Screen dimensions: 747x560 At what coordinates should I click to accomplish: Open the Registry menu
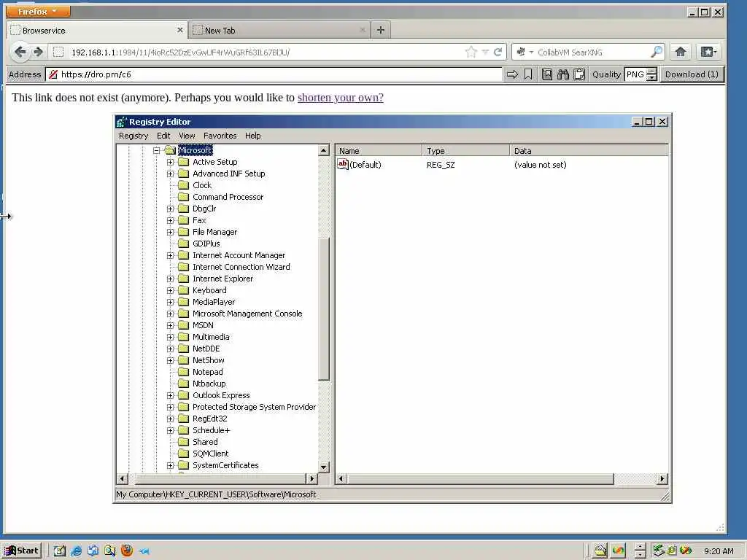coord(133,136)
